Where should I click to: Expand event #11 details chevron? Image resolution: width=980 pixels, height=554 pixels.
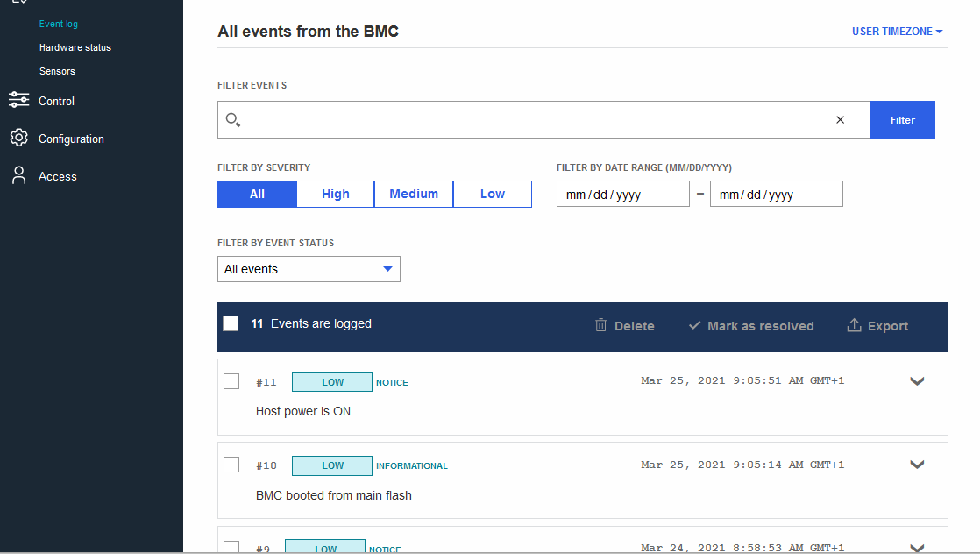[x=917, y=381]
